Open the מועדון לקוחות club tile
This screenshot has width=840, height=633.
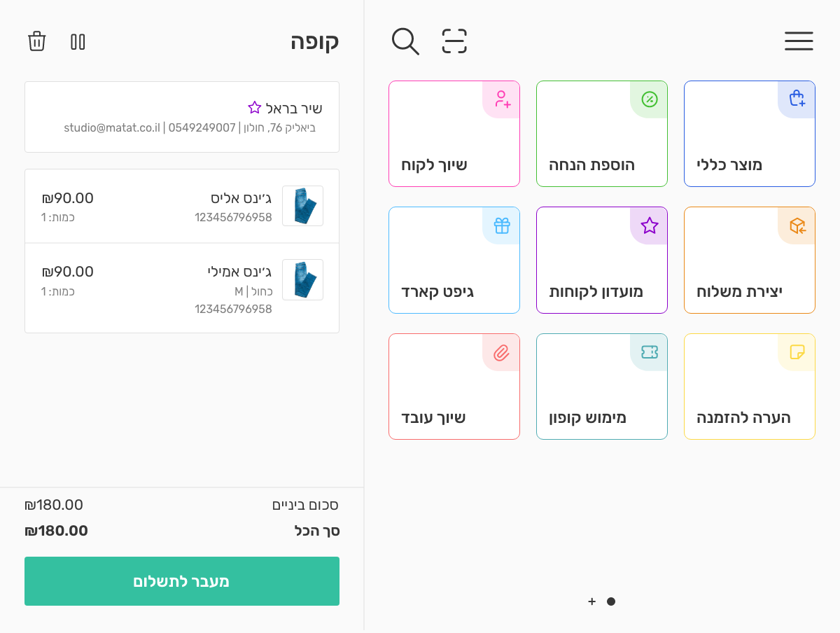coord(601,260)
